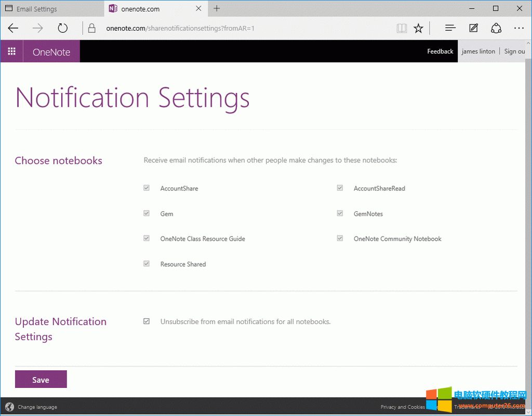
Task: Toggle OneNote Community Notebook checkbox
Action: point(340,238)
